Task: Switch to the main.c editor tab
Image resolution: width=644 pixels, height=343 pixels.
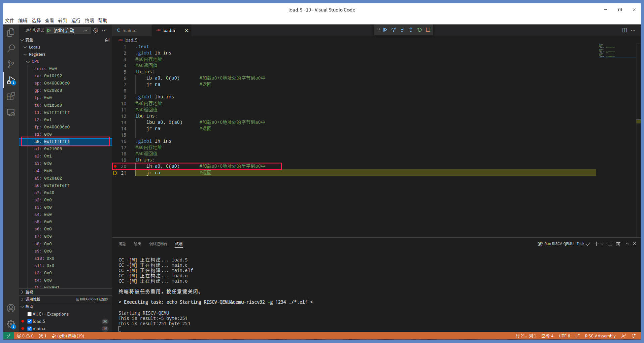Action: (129, 30)
